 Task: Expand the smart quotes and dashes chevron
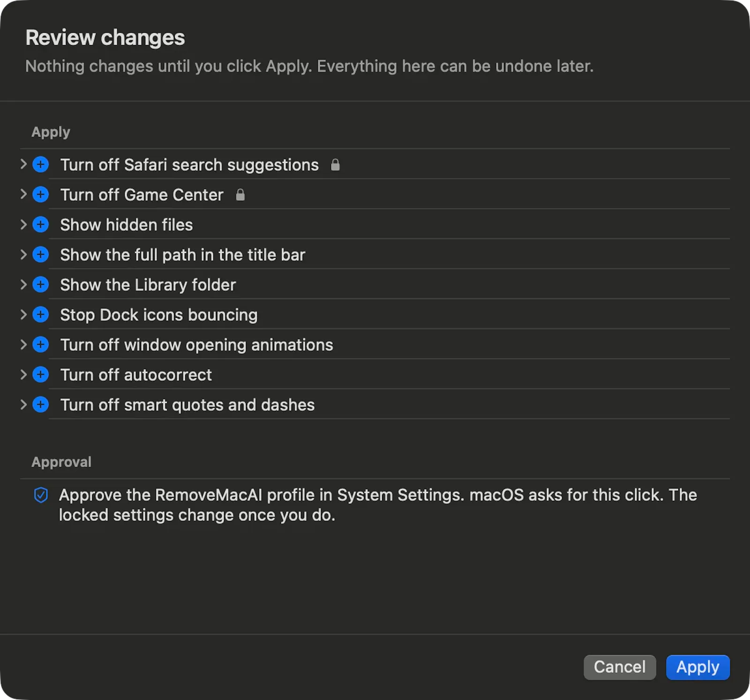tap(23, 404)
